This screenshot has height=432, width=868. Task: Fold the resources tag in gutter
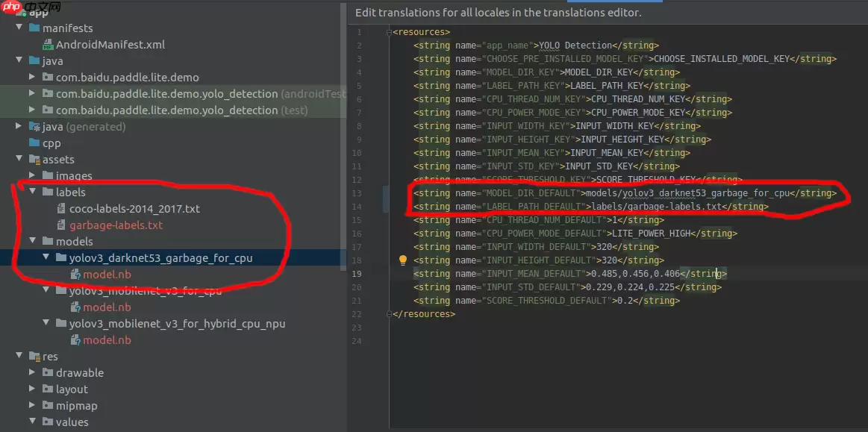(x=389, y=32)
